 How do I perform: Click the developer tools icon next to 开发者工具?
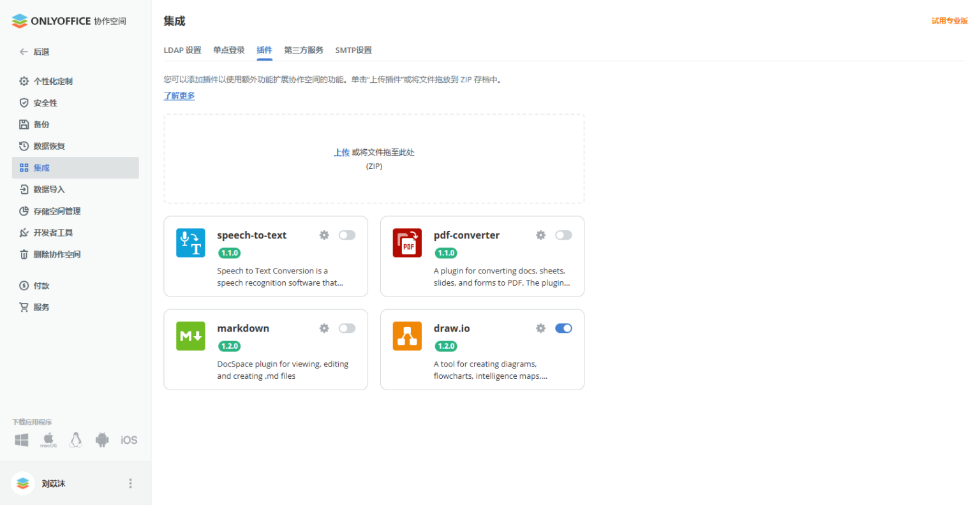click(24, 233)
